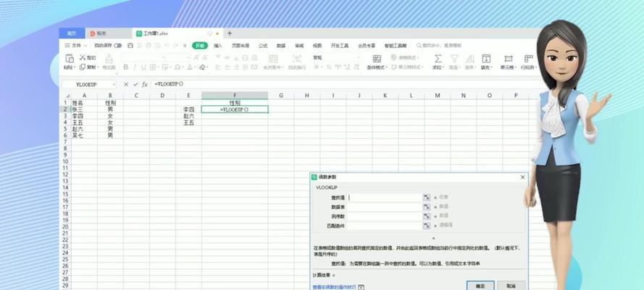Open the 文件 file menu arrow
The height and width of the screenshot is (290, 644).
click(x=85, y=46)
